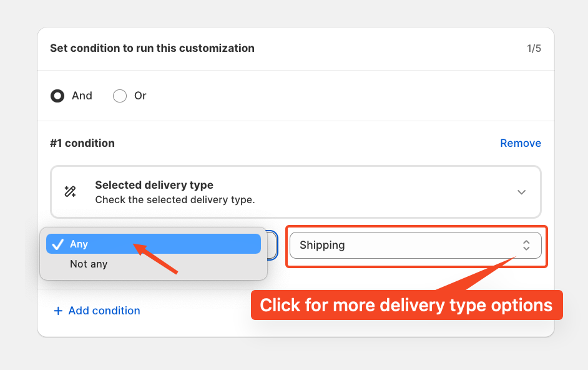588x370 pixels.
Task: Click the "And" label text
Action: coord(82,96)
